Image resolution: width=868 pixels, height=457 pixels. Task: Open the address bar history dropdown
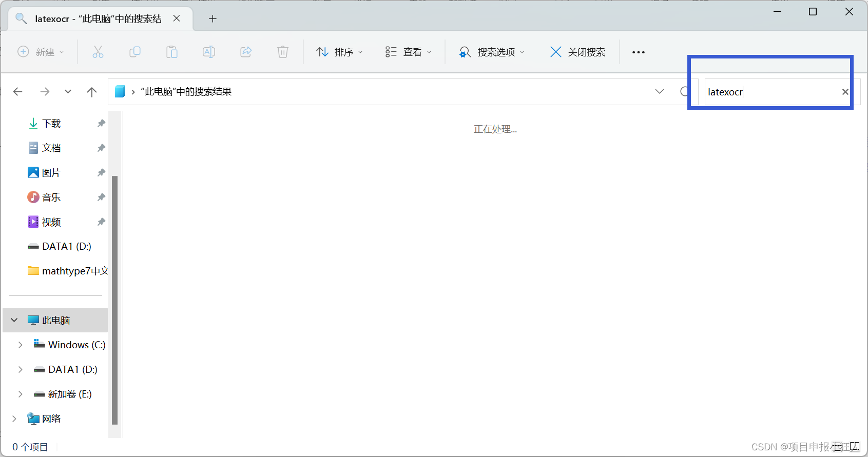pos(660,92)
